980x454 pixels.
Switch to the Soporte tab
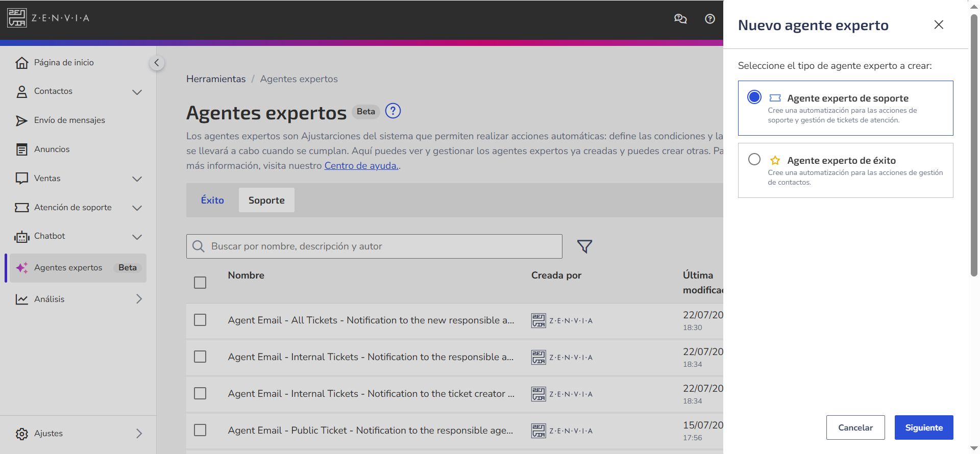(x=266, y=200)
